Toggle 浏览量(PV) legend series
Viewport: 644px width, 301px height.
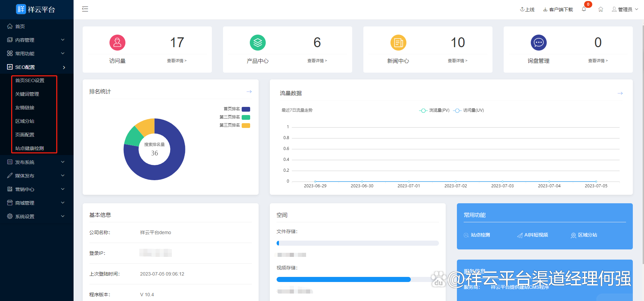click(x=434, y=110)
